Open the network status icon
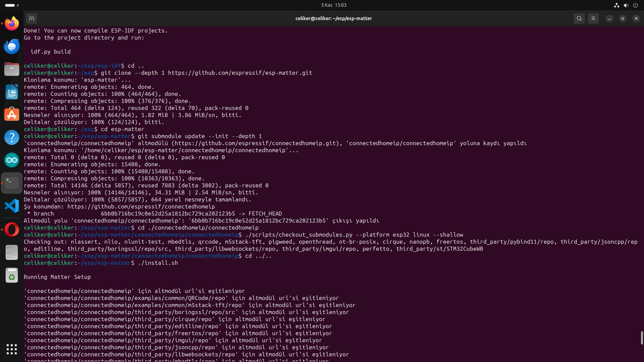This screenshot has width=644, height=362. [616, 5]
